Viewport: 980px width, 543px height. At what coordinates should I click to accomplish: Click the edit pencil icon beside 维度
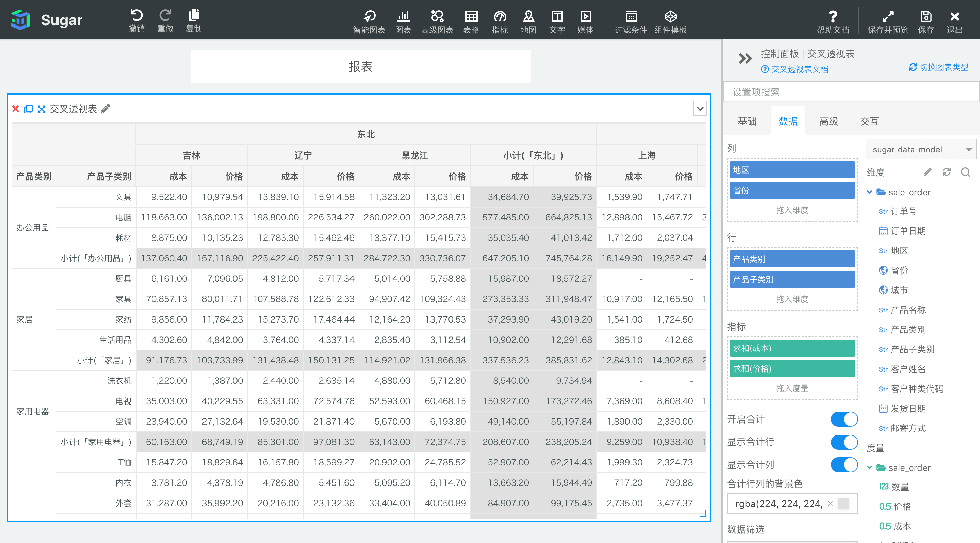927,172
